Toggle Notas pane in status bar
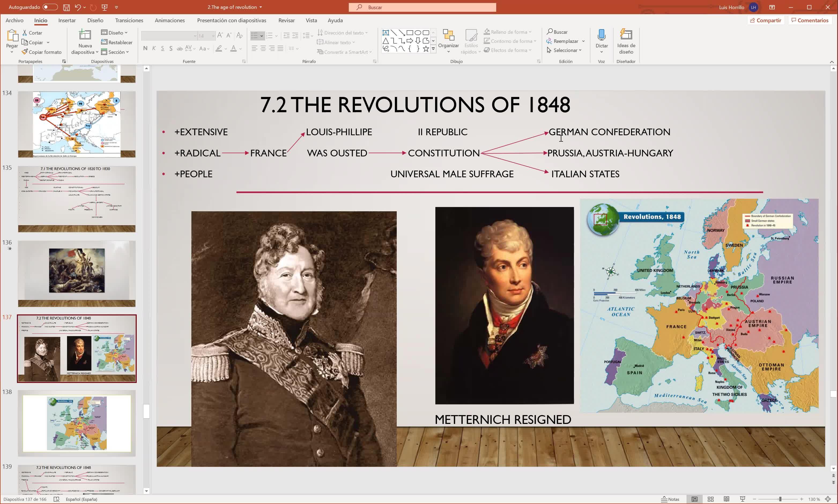 tap(670, 499)
